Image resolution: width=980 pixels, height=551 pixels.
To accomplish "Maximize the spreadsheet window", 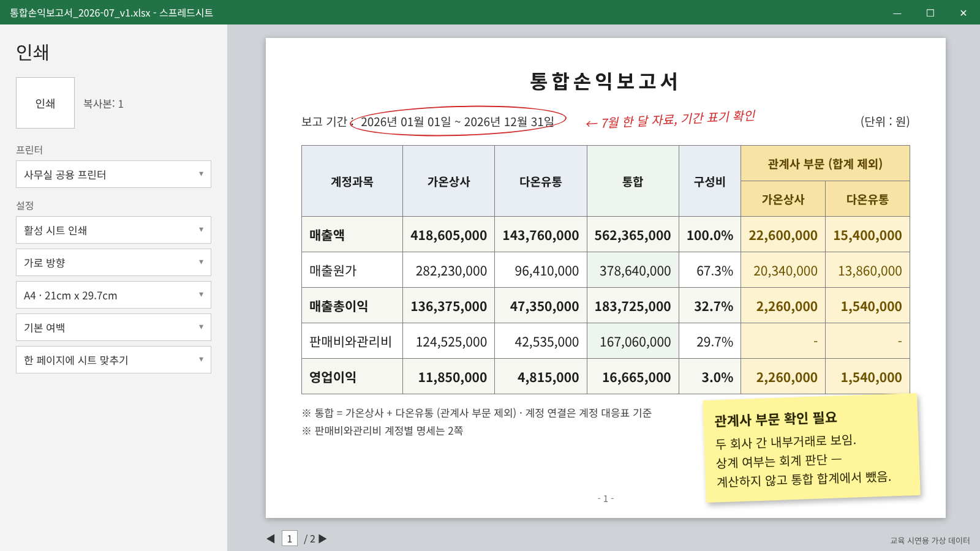I will tap(930, 12).
